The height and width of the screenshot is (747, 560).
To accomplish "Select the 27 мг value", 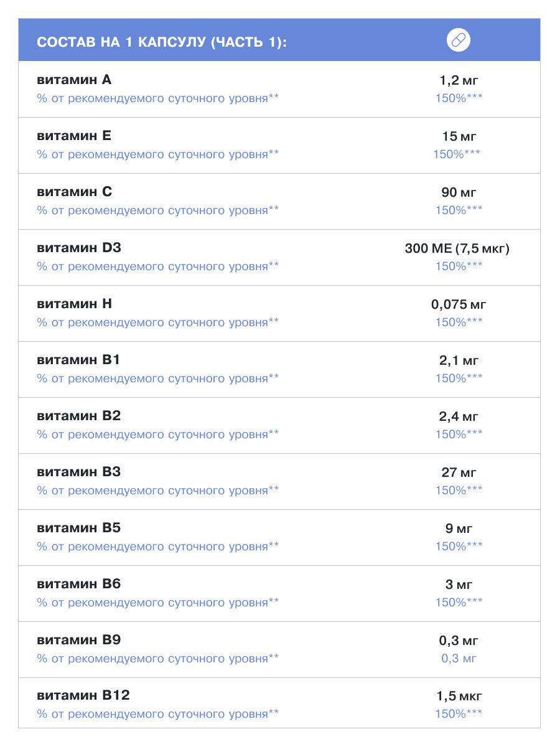I will pos(459,472).
